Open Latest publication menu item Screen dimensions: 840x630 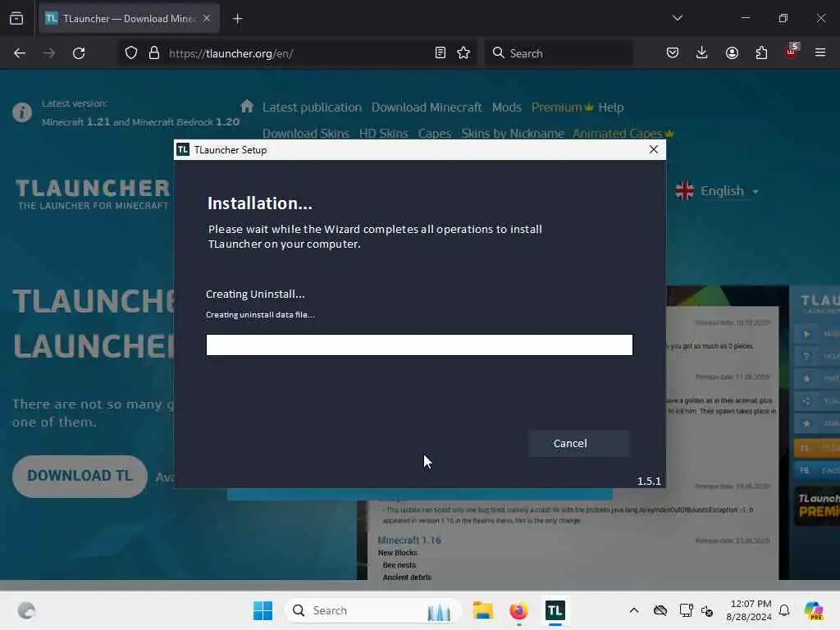tap(312, 107)
